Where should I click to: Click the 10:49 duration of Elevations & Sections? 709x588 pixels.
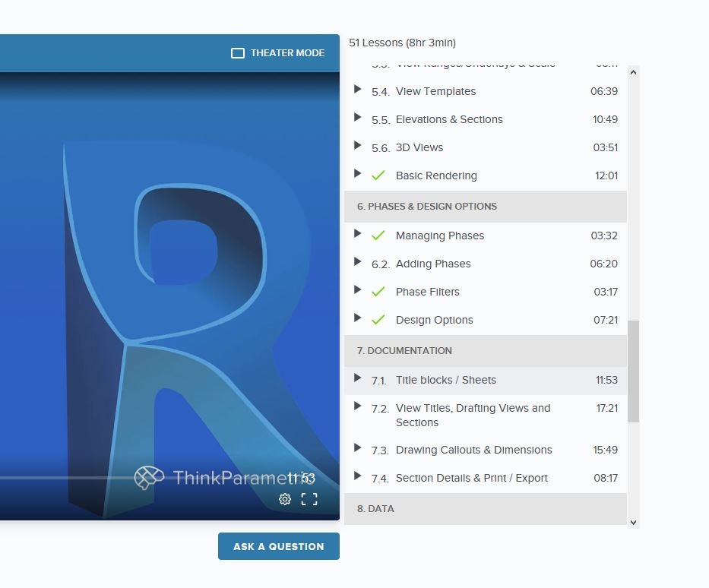(605, 119)
